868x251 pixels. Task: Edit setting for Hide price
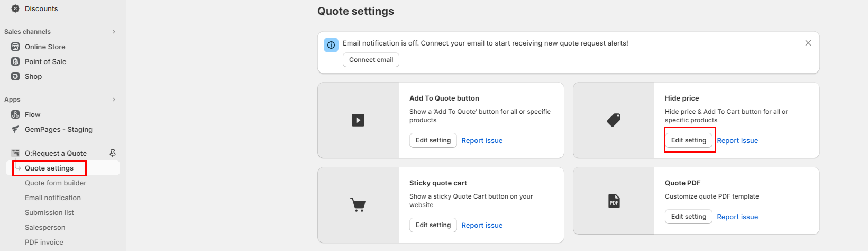(689, 140)
